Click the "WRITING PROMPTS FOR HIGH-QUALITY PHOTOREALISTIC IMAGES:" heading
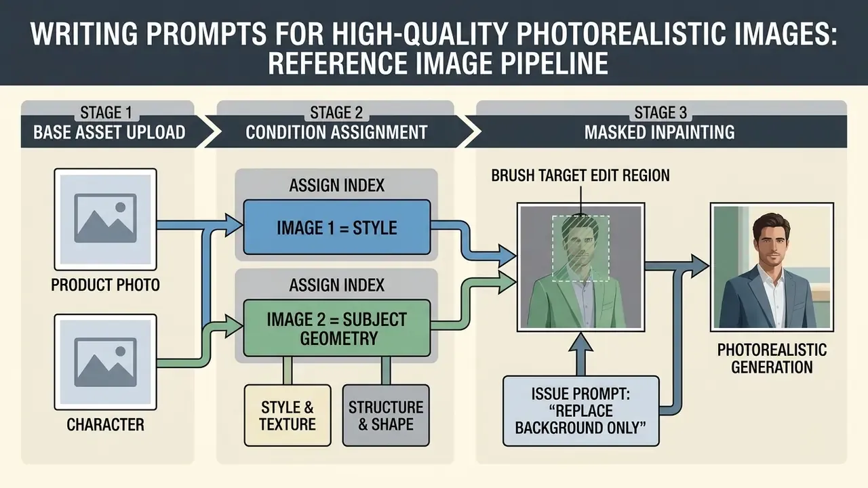Screen dimensions: 868x488 pyautogui.click(x=434, y=33)
